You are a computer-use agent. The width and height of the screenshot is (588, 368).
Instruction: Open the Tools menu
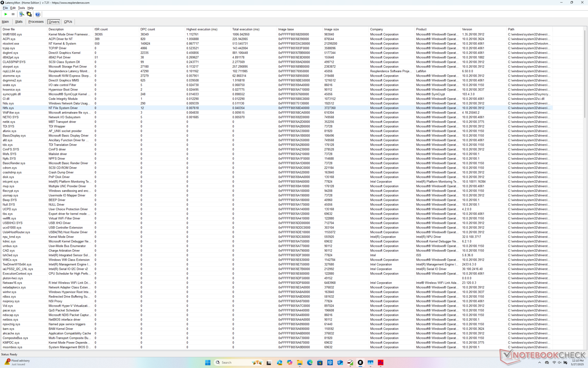[x=21, y=8]
